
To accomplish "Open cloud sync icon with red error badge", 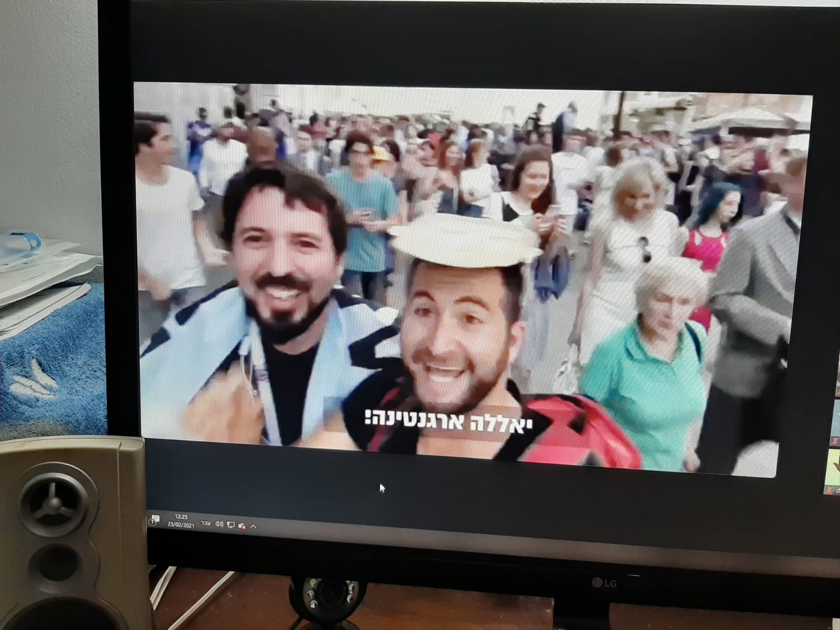I will 241,525.
